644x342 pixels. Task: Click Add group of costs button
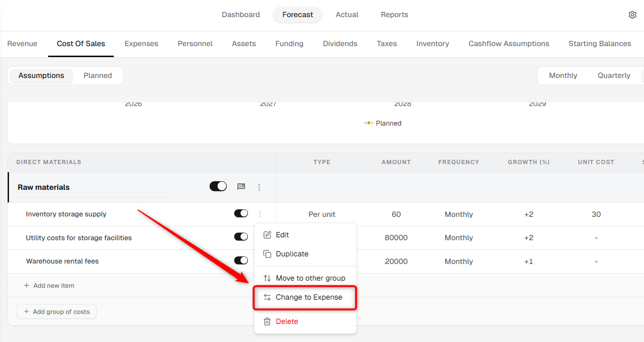coord(57,312)
